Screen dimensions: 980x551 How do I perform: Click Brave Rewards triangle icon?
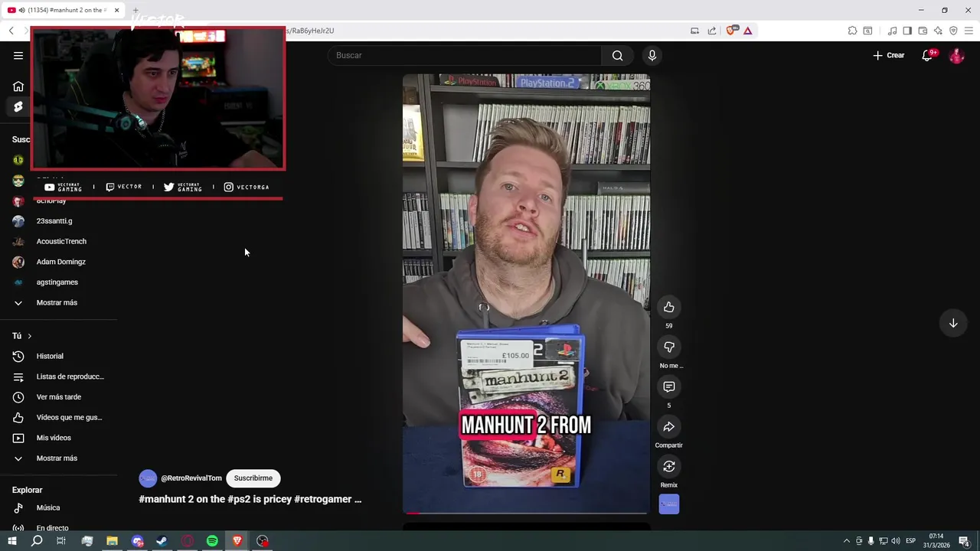(x=748, y=31)
